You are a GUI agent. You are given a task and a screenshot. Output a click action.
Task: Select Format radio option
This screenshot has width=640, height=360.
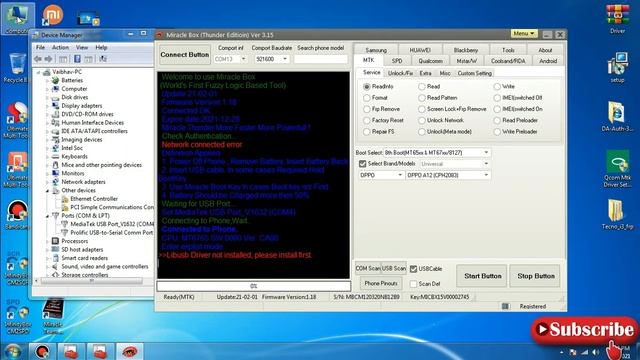click(367, 98)
